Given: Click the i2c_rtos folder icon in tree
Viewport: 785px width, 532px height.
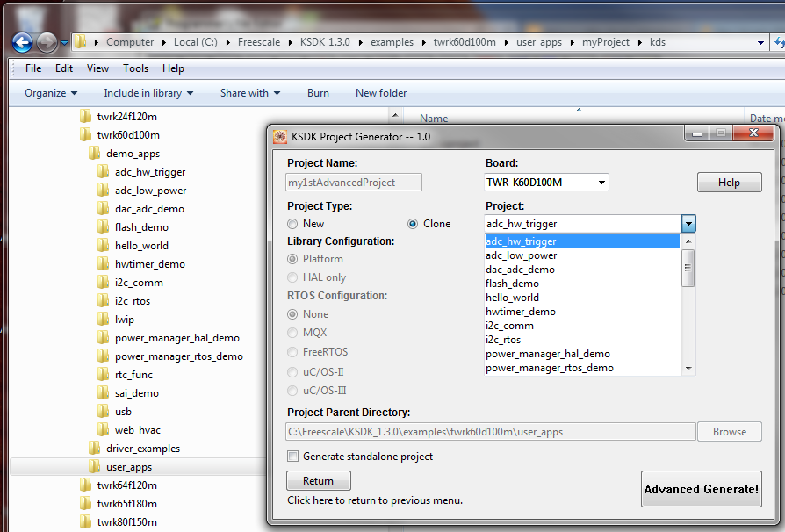Looking at the screenshot, I should point(103,301).
